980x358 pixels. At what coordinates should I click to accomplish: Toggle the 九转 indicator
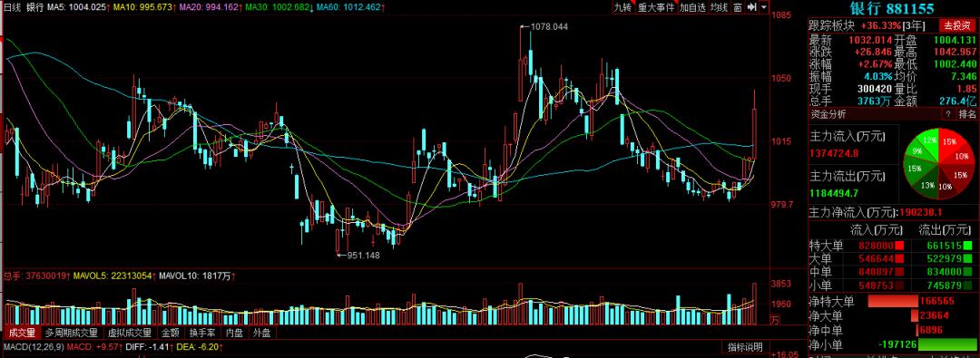tap(622, 7)
